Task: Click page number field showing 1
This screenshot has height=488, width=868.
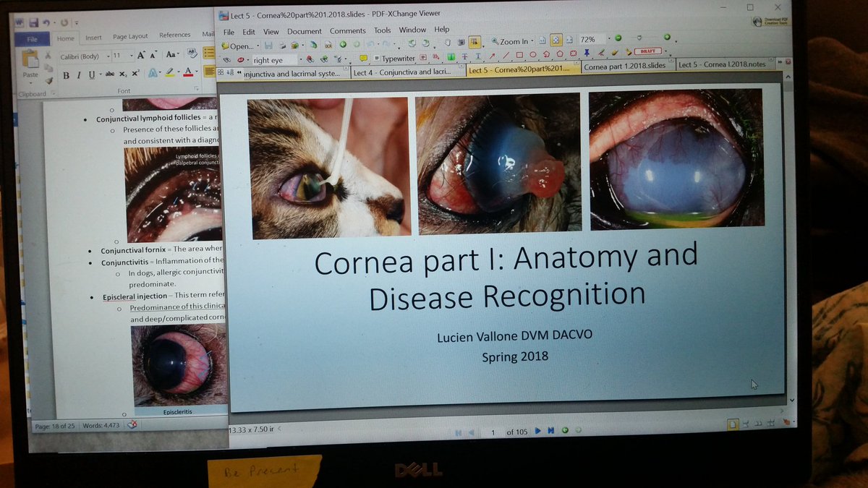Action: click(x=493, y=432)
